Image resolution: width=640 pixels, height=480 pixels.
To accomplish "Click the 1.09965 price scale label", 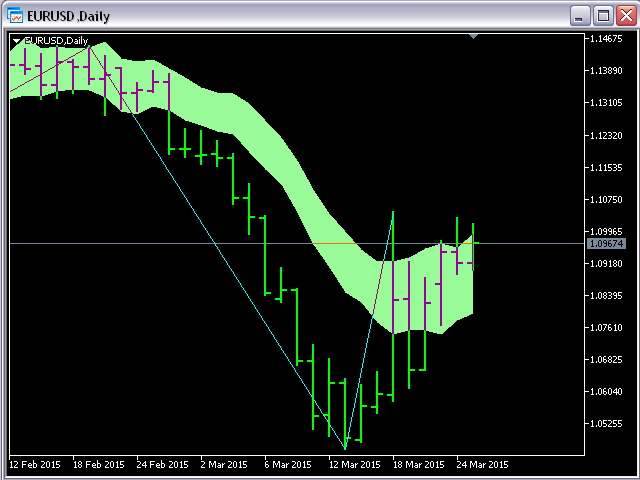I will [x=607, y=231].
